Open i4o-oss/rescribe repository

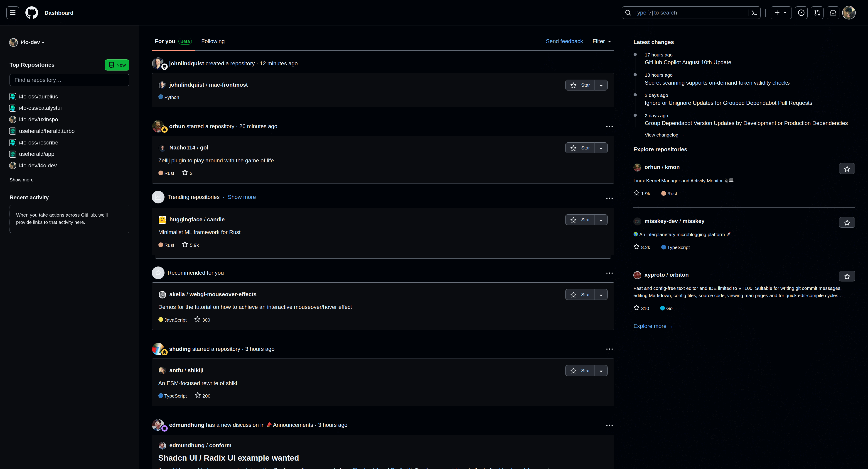click(38, 143)
